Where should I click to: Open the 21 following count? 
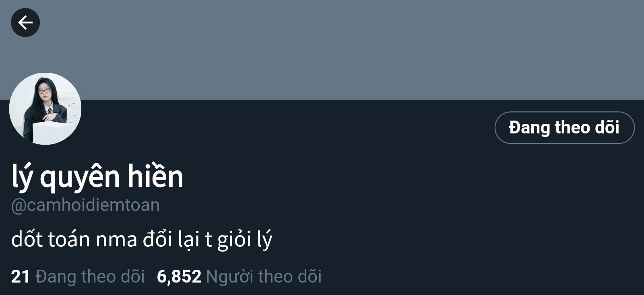click(x=21, y=277)
